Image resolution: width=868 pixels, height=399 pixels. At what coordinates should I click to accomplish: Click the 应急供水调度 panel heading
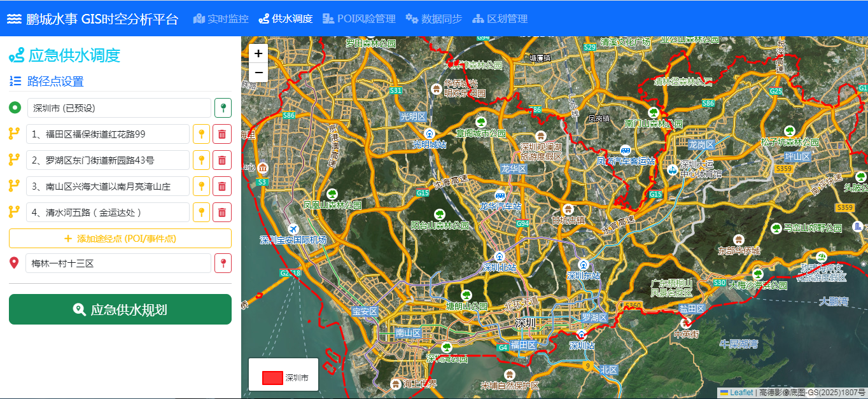(74, 55)
